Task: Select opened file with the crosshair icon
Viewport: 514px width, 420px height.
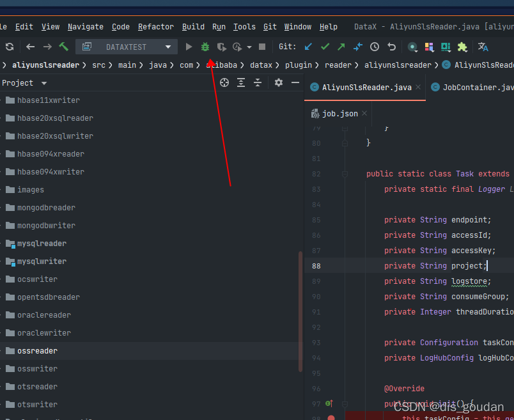Action: click(x=224, y=82)
